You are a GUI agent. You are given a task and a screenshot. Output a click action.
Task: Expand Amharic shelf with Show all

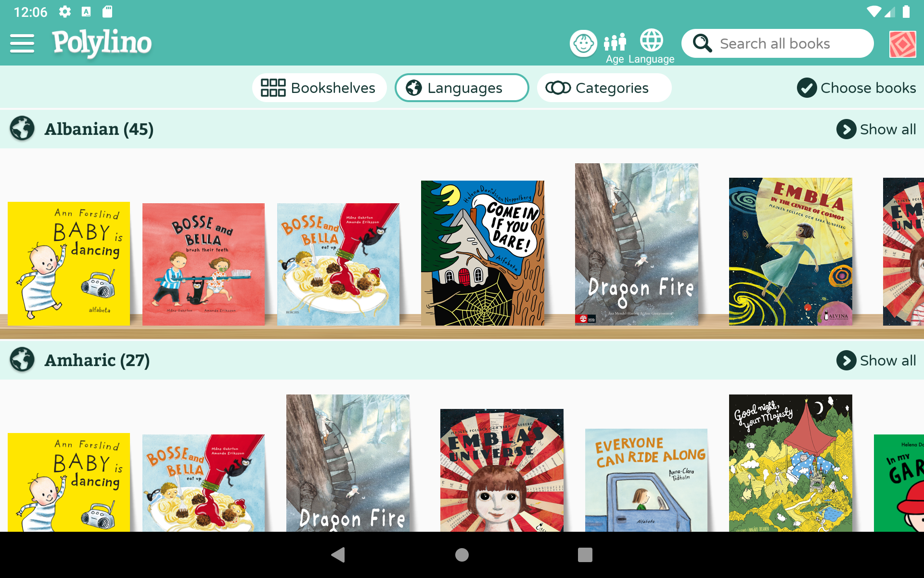coord(876,360)
